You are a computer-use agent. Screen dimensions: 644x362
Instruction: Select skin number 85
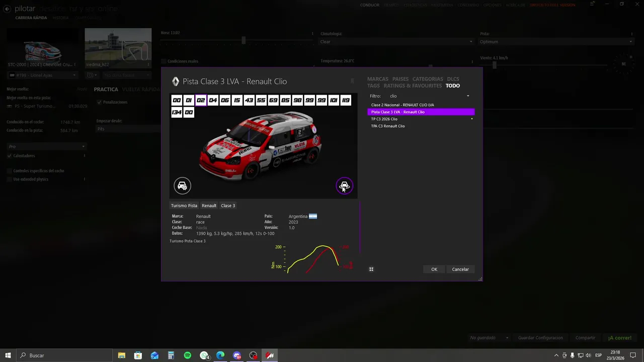285,100
